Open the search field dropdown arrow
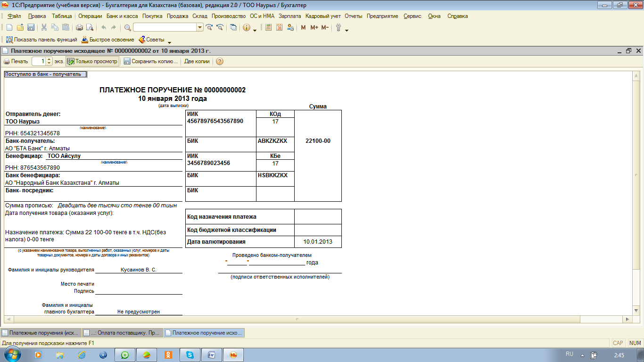Screen dimensions: 644x362 (200, 27)
